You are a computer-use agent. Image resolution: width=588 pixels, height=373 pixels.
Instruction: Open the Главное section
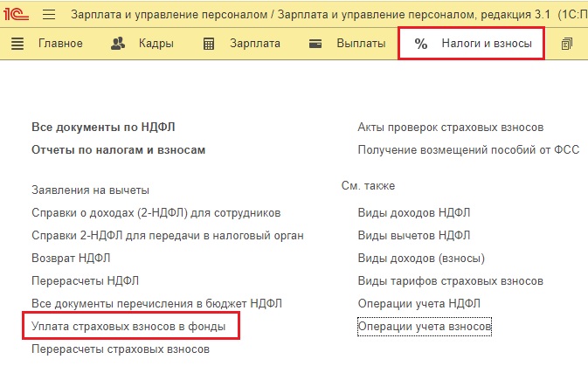(x=60, y=44)
